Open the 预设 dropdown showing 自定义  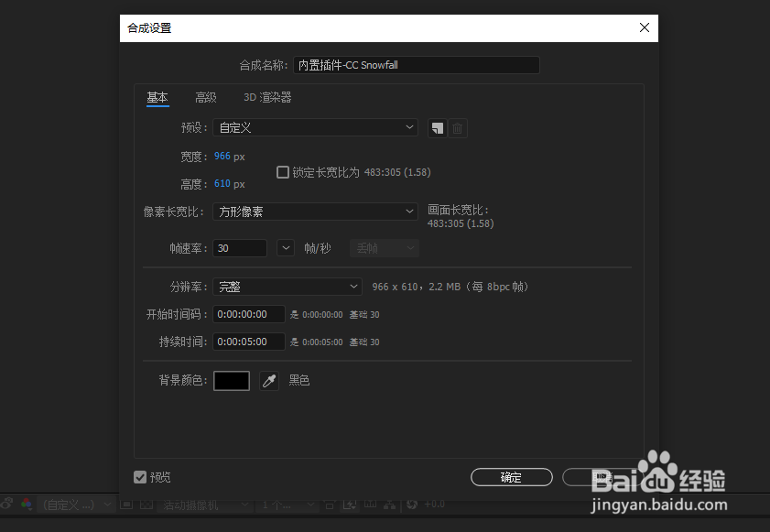point(315,127)
